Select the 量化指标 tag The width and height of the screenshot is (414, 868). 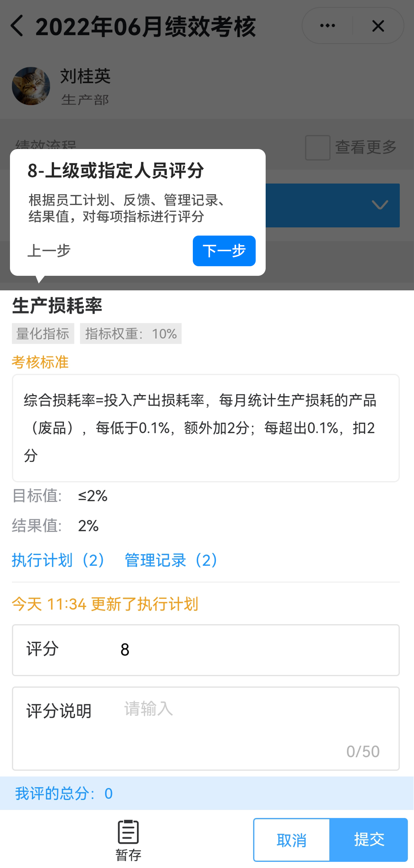click(x=43, y=334)
